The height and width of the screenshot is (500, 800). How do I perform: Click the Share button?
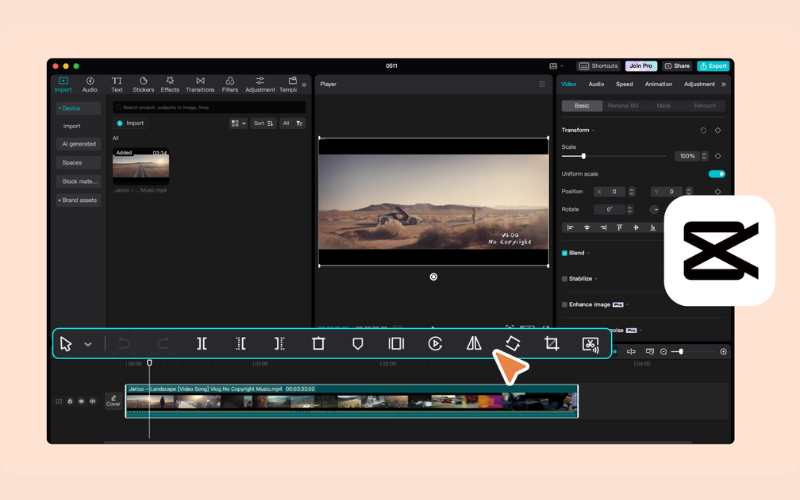[677, 66]
